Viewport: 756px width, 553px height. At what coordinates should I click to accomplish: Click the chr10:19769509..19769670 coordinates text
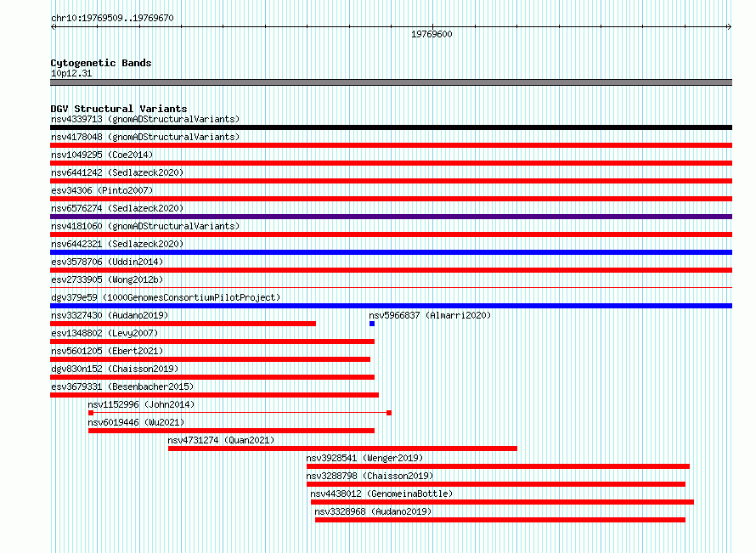click(112, 18)
